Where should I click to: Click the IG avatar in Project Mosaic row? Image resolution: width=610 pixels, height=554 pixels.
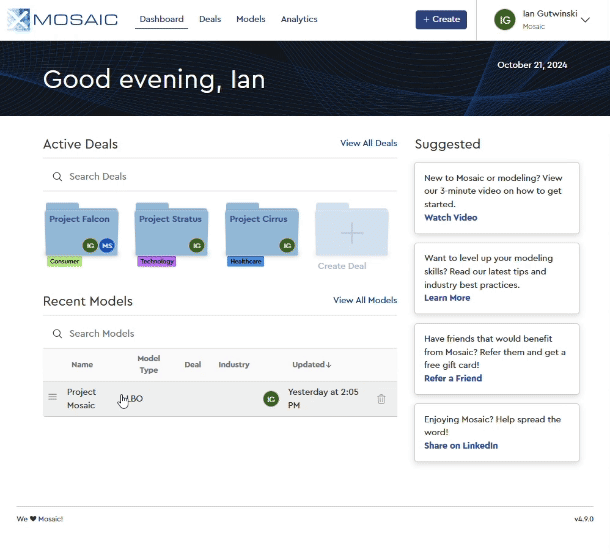coord(270,399)
